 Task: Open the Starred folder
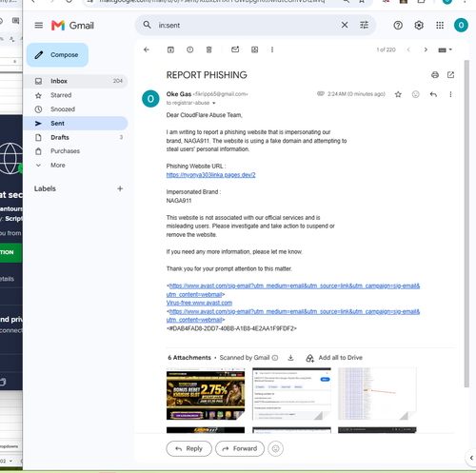(x=75, y=95)
